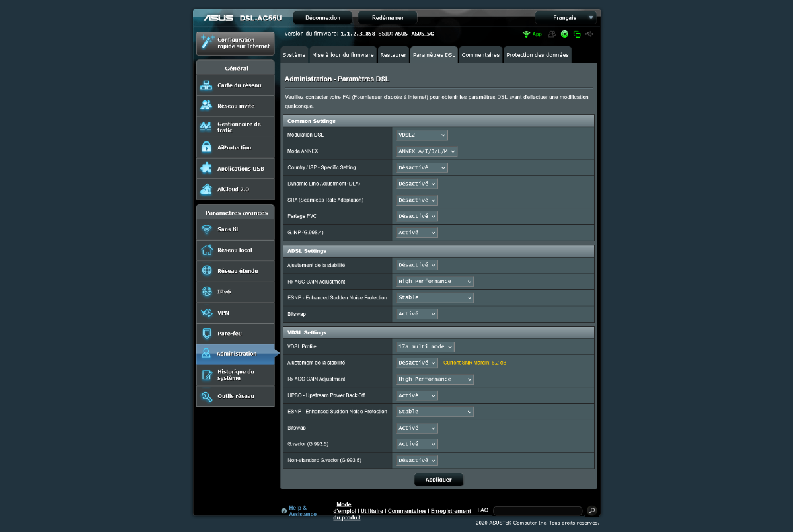Open the G.INP (G.998.4) dropdown

(417, 233)
